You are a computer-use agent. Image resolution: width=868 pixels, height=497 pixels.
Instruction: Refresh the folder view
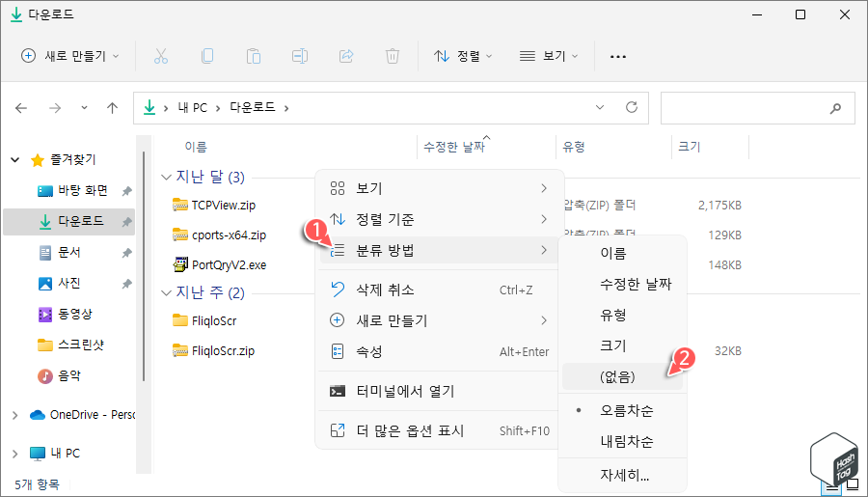[632, 107]
